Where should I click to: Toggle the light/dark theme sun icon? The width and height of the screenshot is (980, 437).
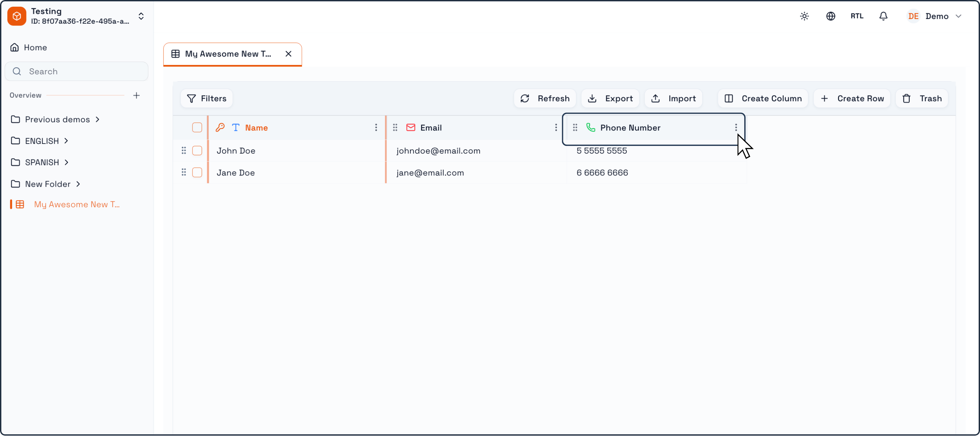point(804,16)
